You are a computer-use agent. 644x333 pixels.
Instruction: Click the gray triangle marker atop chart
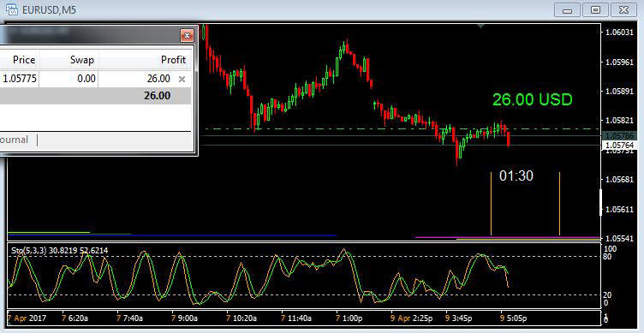pos(480,26)
